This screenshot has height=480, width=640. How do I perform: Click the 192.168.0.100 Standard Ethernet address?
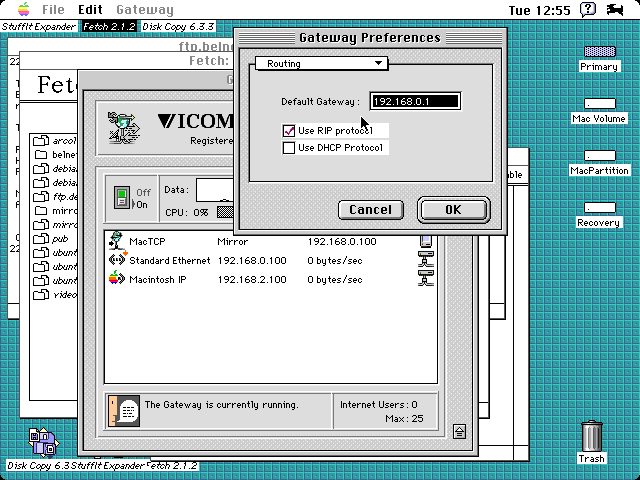pos(252,260)
